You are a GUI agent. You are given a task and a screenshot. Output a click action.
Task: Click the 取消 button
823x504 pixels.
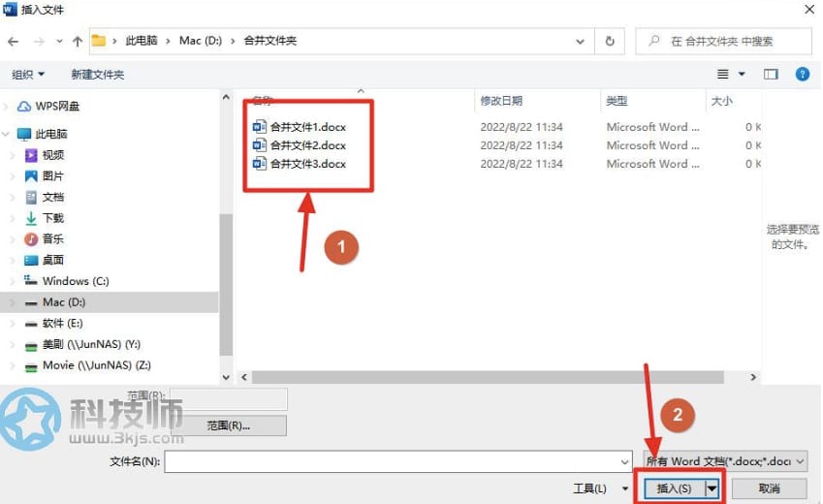769,488
